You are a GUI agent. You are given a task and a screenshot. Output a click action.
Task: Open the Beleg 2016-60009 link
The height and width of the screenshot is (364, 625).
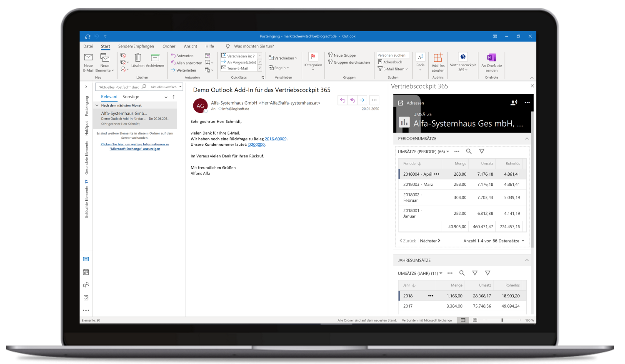(276, 139)
